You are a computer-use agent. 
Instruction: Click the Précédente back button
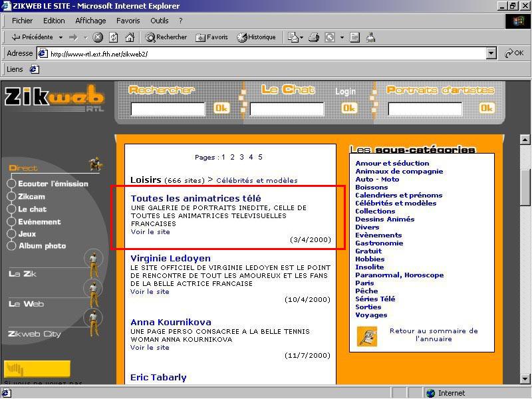coord(32,37)
